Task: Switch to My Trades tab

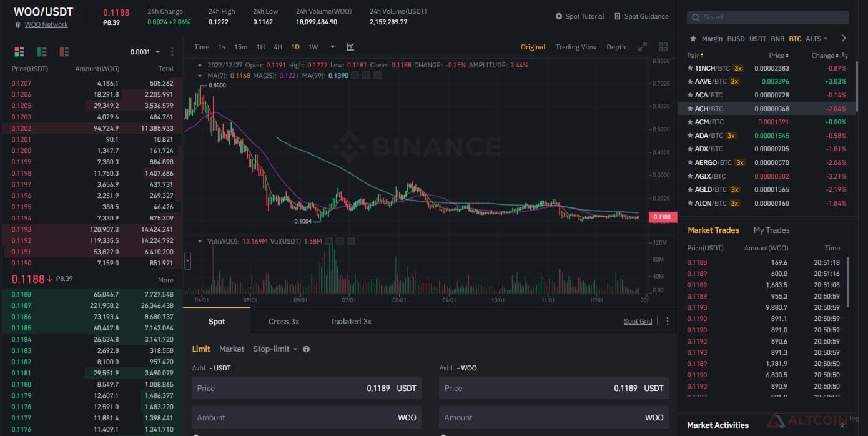Action: [771, 230]
